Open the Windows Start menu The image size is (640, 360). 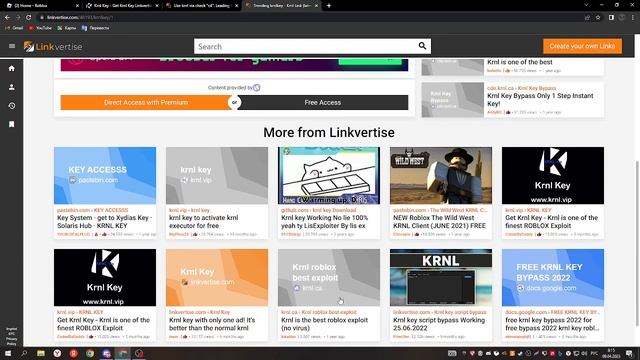(8, 353)
